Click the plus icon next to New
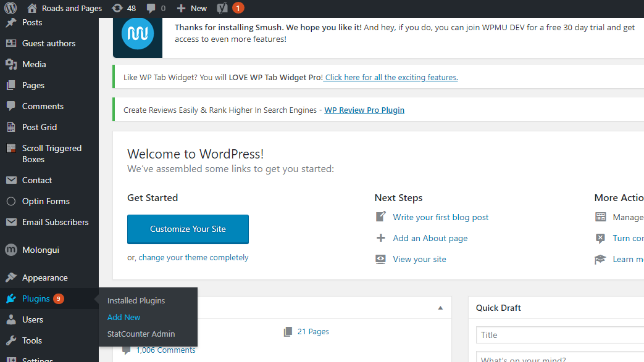 (181, 8)
